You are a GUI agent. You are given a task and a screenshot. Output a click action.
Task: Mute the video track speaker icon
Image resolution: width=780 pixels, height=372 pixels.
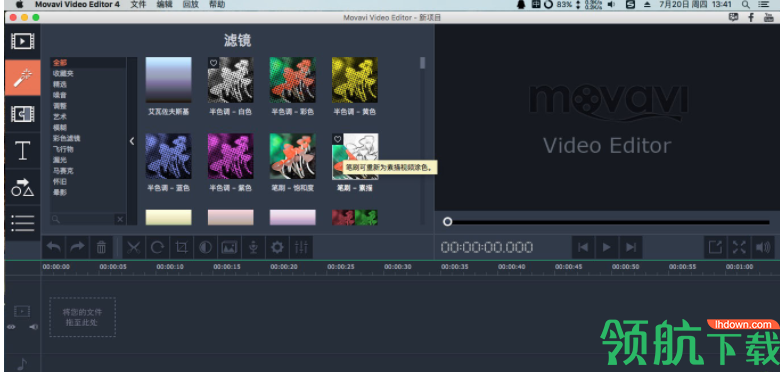pyautogui.click(x=33, y=327)
